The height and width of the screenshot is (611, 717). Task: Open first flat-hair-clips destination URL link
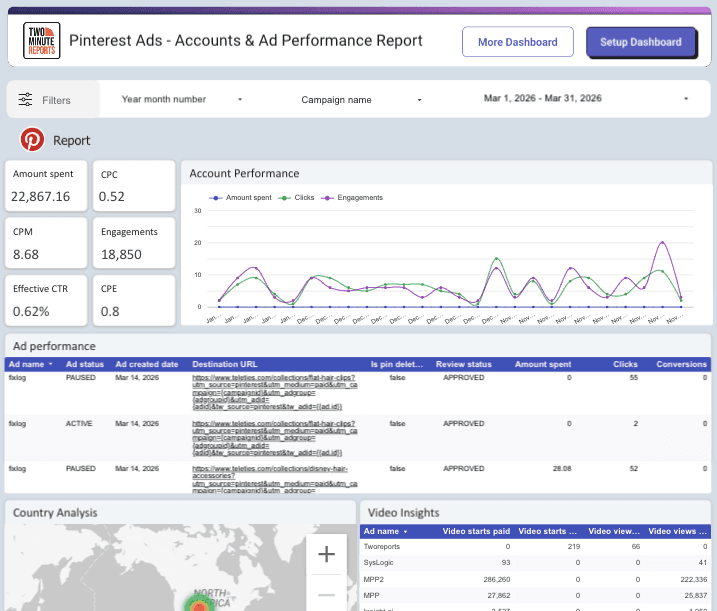pos(274,392)
